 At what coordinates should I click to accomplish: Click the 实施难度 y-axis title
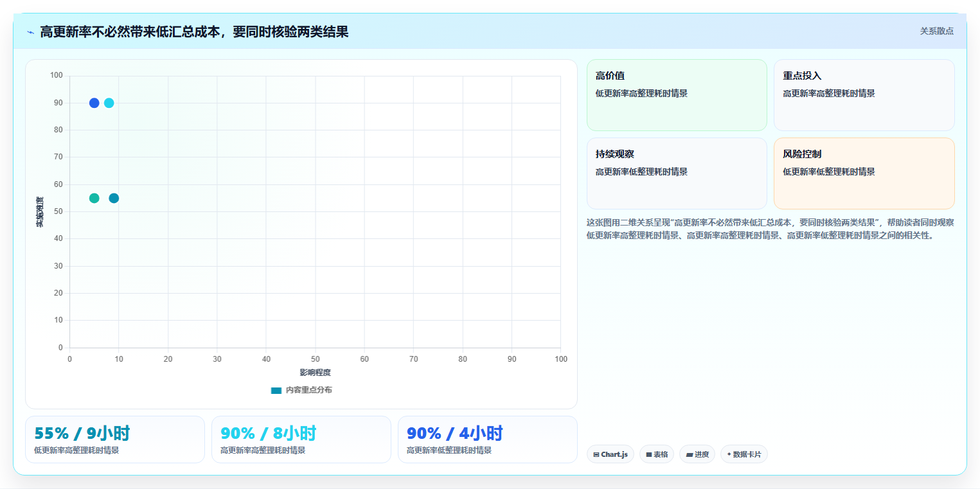pos(40,211)
